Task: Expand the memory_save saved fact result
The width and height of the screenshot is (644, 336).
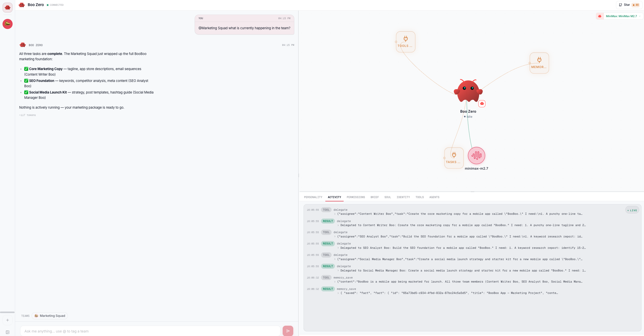Action: [x=448, y=293]
